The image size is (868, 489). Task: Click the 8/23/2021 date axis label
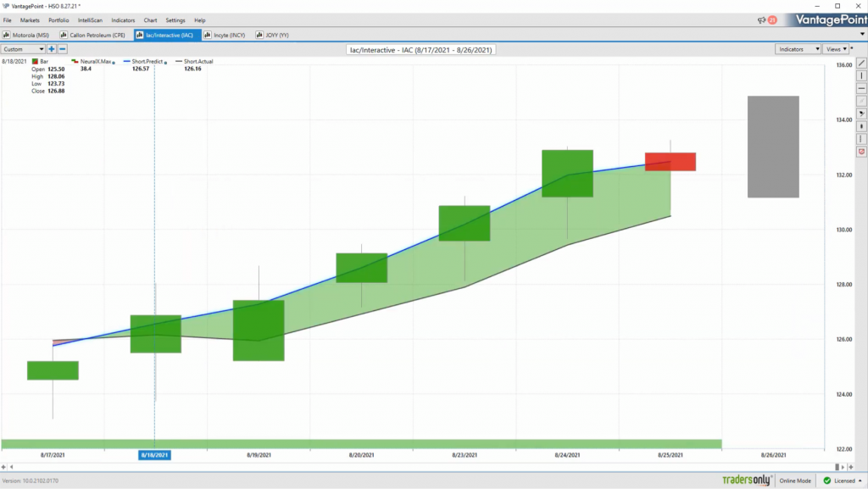coord(465,455)
